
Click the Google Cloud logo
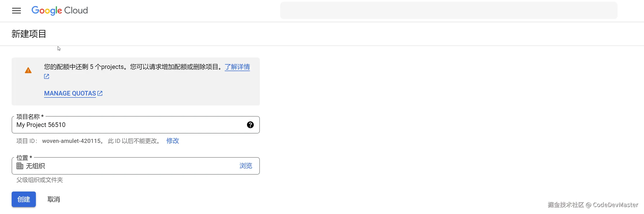[60, 10]
